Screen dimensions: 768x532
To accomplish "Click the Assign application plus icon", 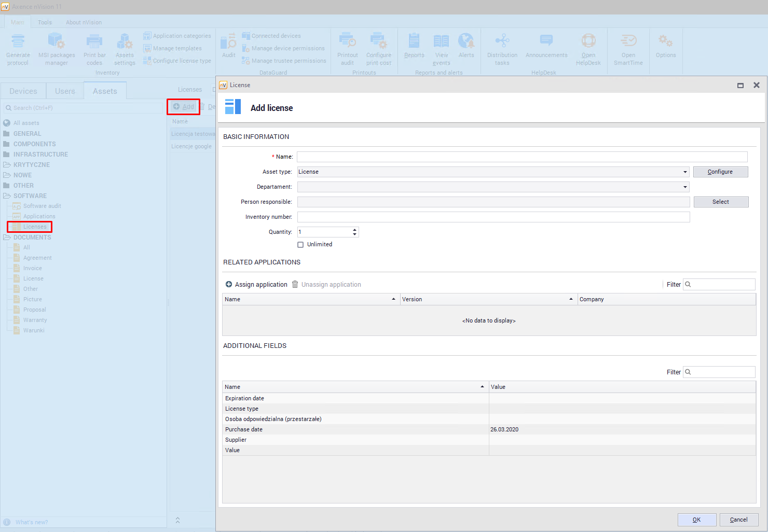I will tap(229, 284).
